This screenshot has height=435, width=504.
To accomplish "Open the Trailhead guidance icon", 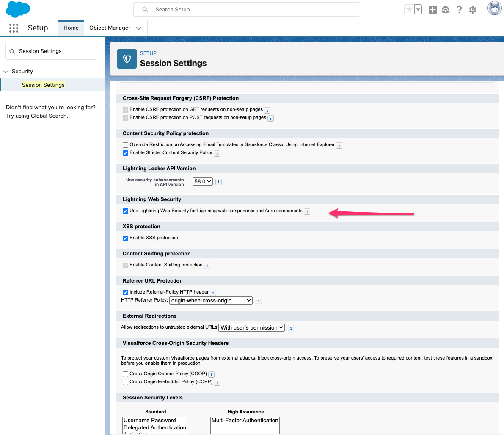I will (446, 10).
